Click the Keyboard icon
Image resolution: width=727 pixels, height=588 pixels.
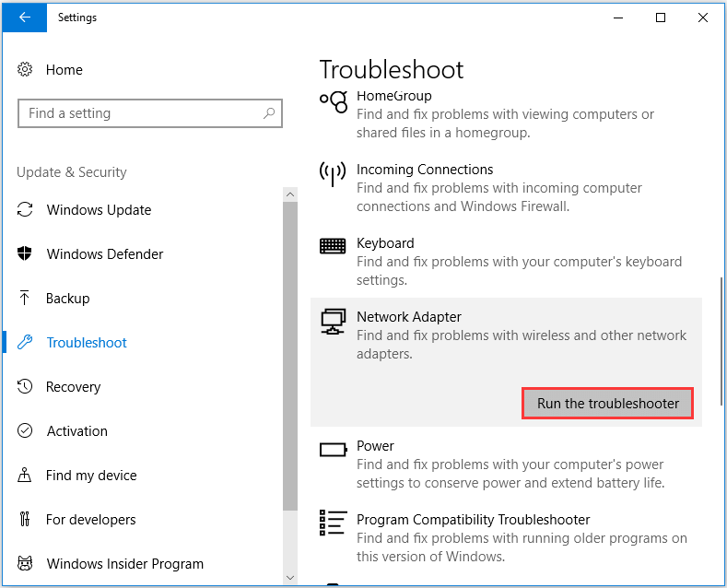tap(333, 246)
